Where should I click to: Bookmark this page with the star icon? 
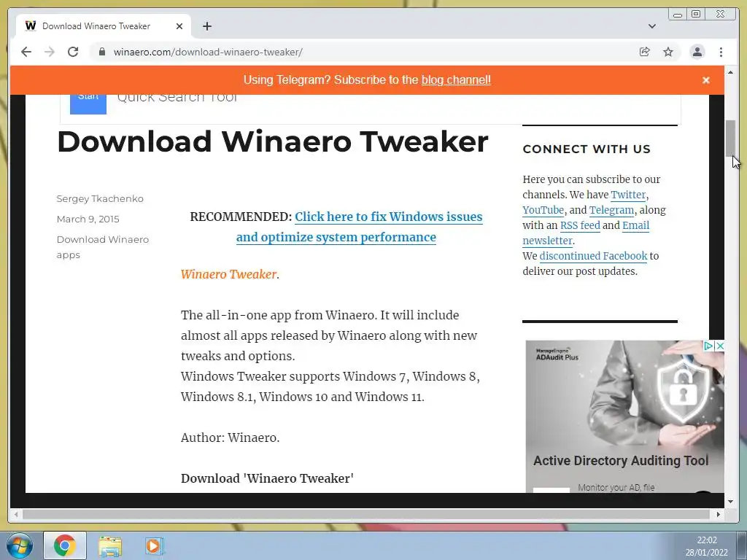pyautogui.click(x=668, y=52)
